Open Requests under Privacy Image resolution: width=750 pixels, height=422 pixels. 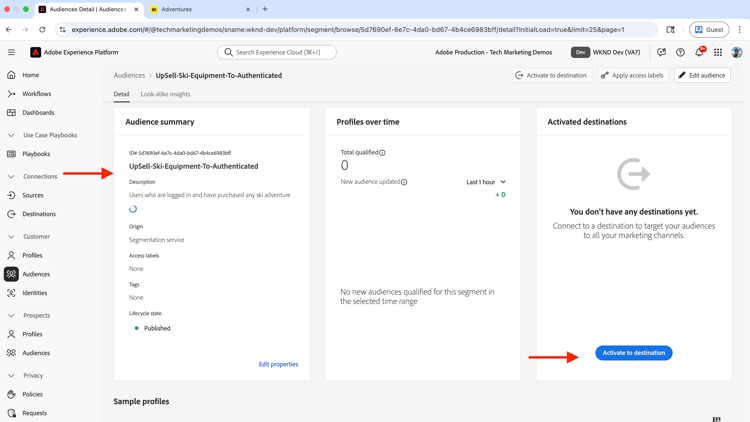(x=34, y=413)
